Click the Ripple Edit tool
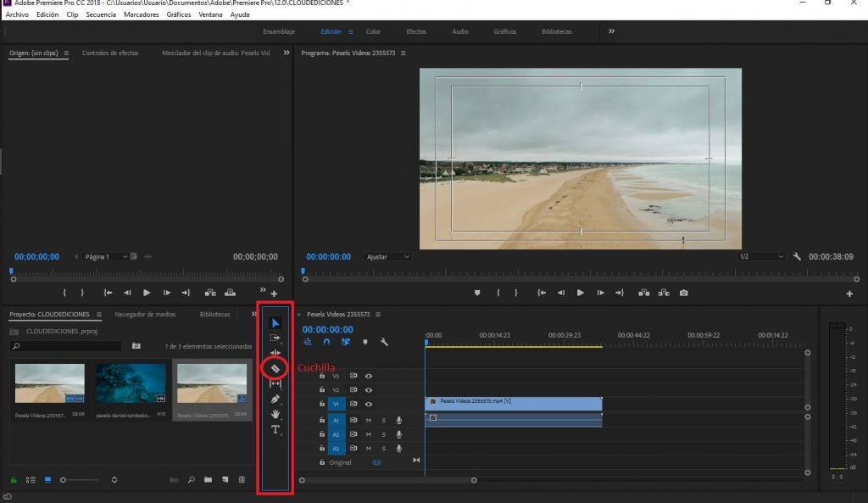868x503 pixels. (x=275, y=353)
